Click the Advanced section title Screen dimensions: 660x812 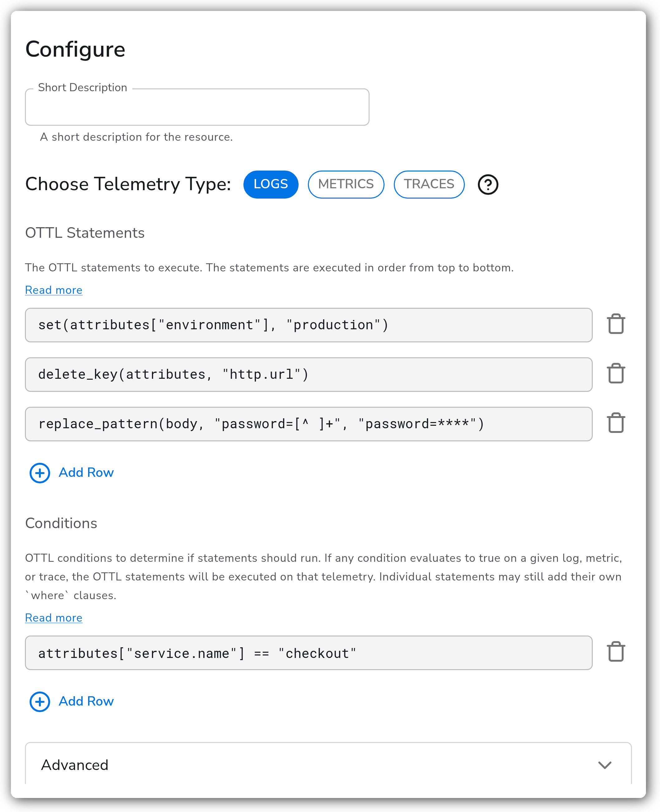point(75,765)
